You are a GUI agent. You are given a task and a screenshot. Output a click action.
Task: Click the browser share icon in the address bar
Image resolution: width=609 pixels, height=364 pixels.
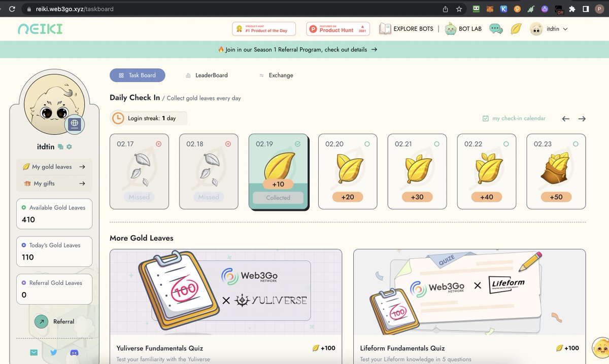coord(445,9)
